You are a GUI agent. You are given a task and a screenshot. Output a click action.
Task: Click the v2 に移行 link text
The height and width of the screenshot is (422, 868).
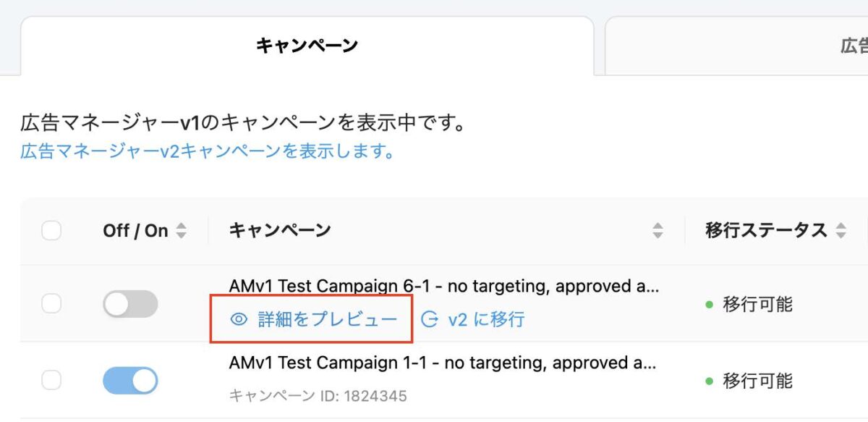[x=486, y=319]
